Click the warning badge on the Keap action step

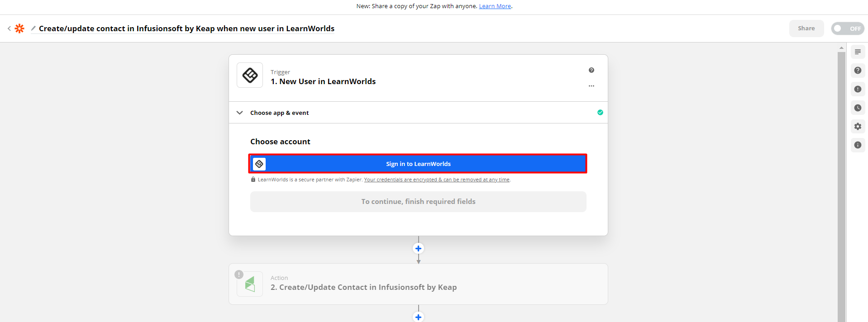(x=238, y=275)
